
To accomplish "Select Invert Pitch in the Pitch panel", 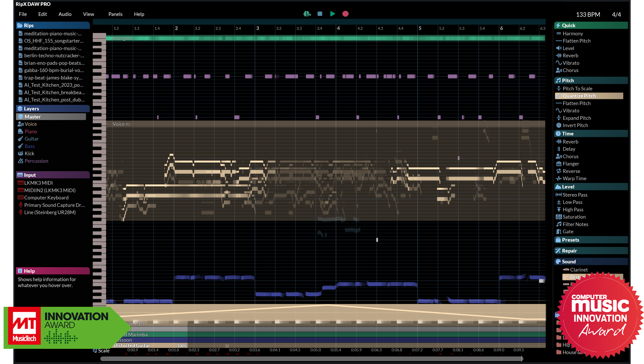I will (x=575, y=125).
